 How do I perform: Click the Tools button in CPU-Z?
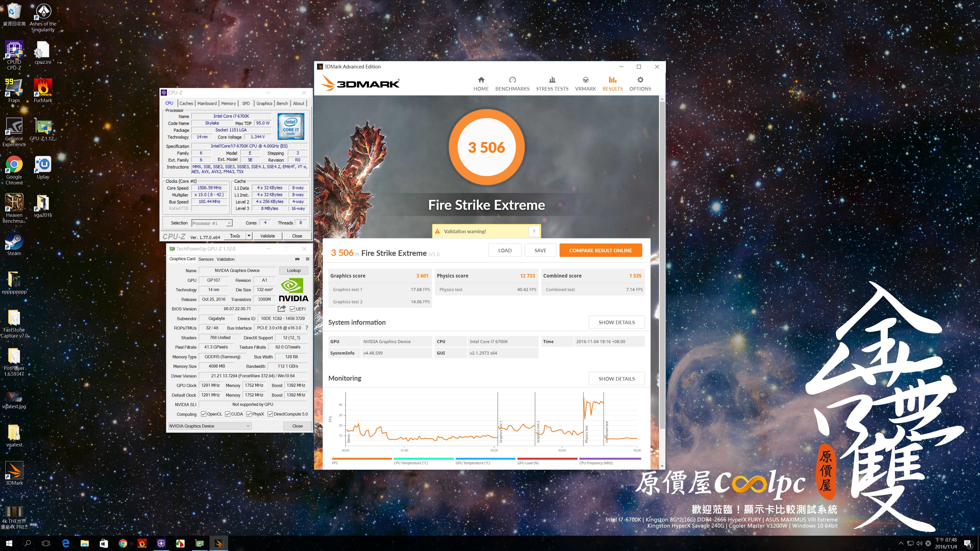pos(235,236)
